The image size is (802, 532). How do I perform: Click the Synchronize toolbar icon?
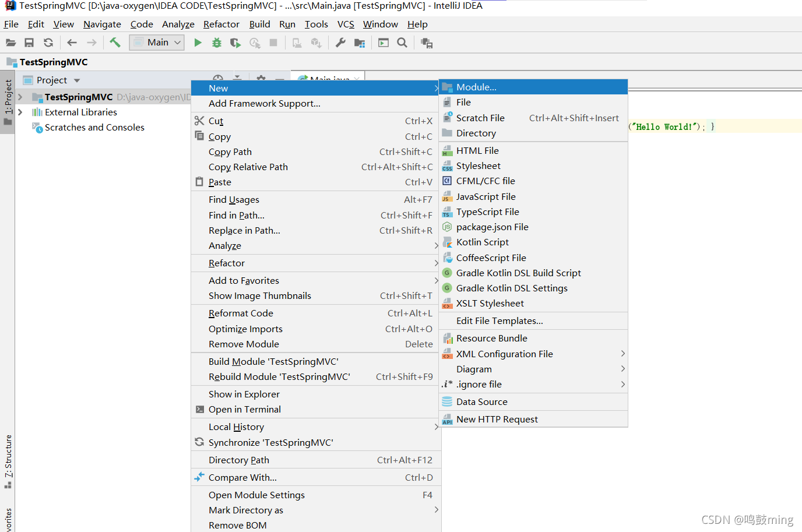point(48,43)
